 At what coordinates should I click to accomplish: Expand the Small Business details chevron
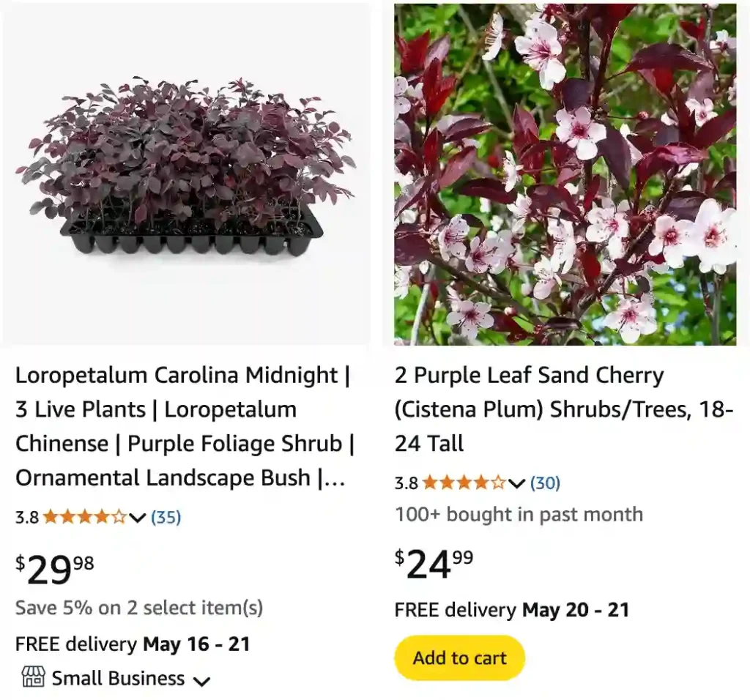[x=203, y=681]
